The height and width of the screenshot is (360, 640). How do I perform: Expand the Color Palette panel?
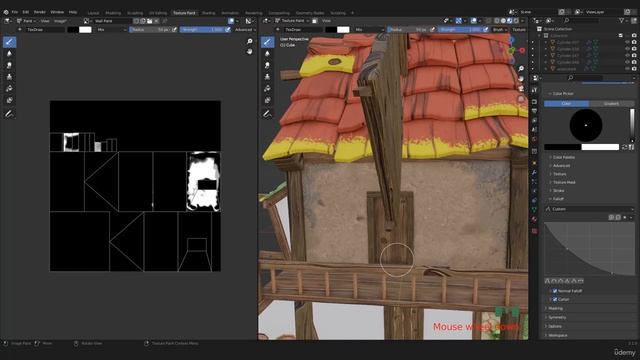point(563,157)
